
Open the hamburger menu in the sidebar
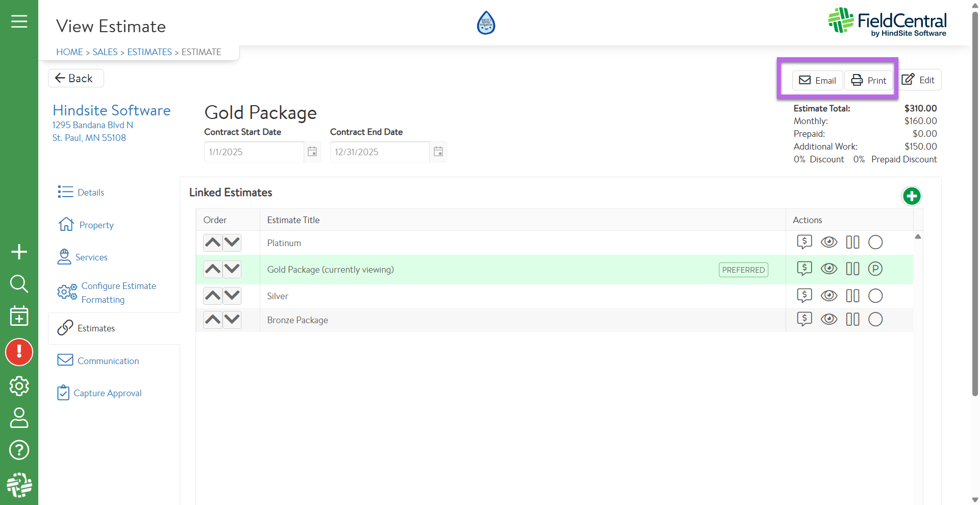pos(19,21)
